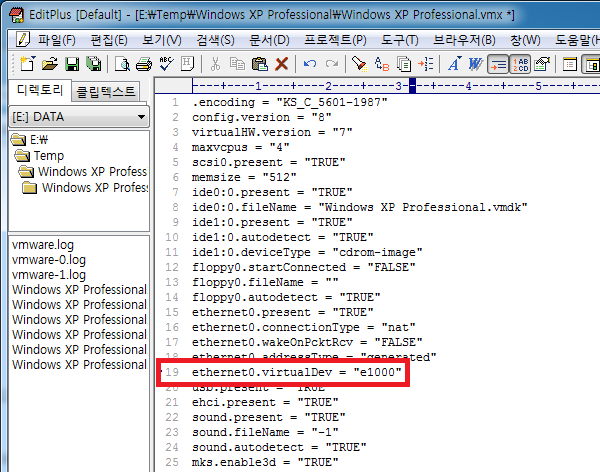Click the red X Delete icon
Viewport: 600px width, 472px height.
pyautogui.click(x=282, y=64)
